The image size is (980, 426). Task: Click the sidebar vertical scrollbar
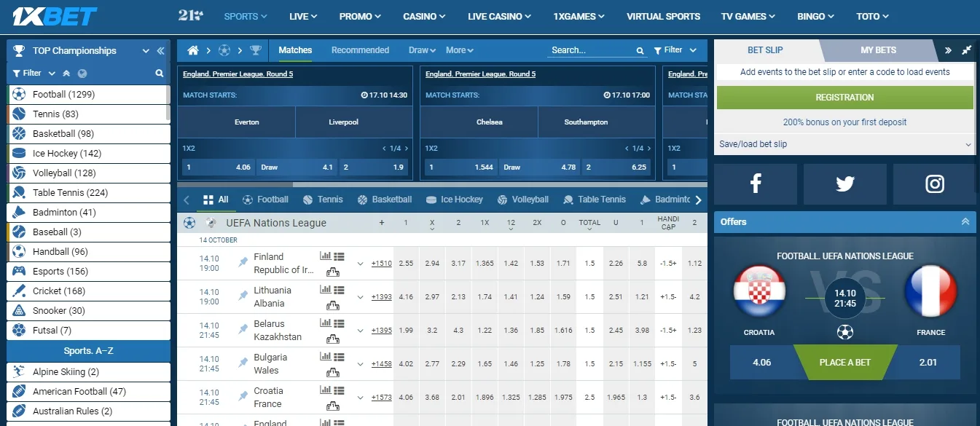[168, 103]
